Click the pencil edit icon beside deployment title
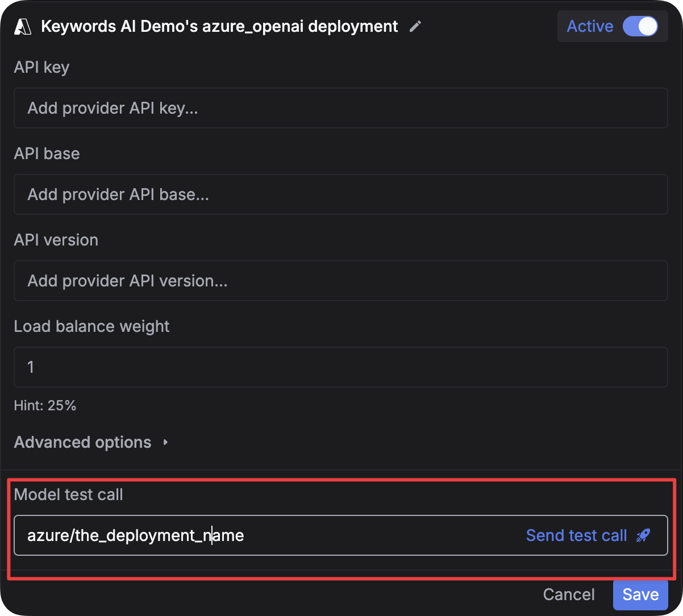Image resolution: width=683 pixels, height=616 pixels. coord(415,27)
